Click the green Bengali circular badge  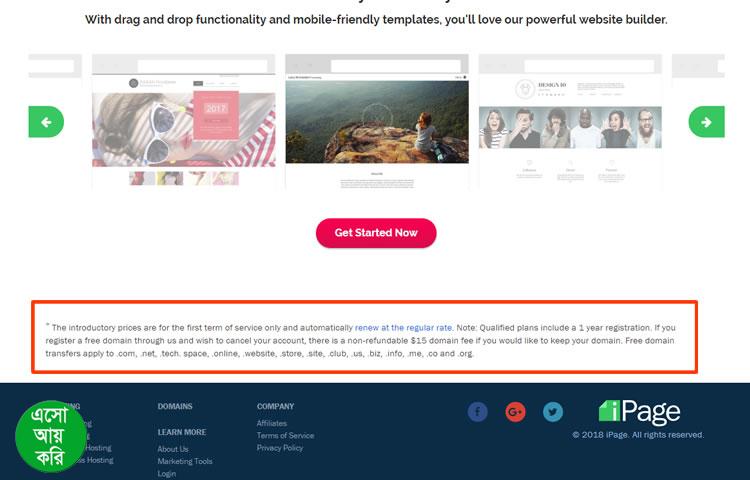(50, 436)
